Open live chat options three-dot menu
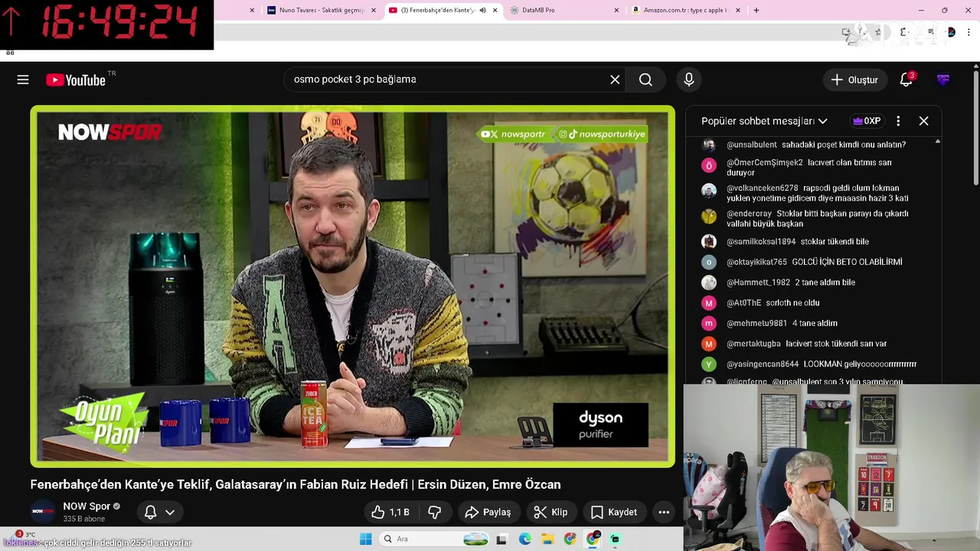980x551 pixels. [898, 121]
